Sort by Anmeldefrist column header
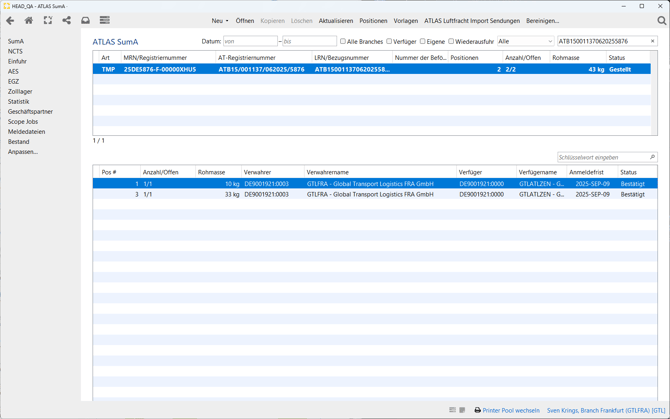Screen dimensions: 670x419 pyautogui.click(x=592, y=172)
